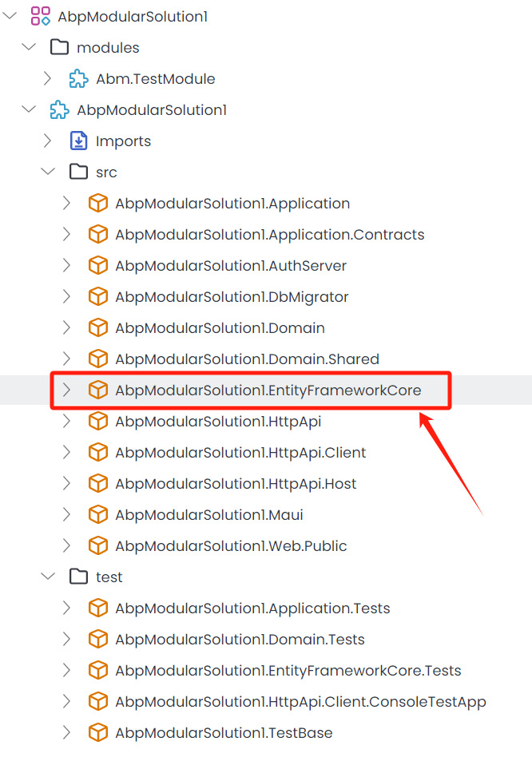Image resolution: width=532 pixels, height=769 pixels.
Task: Click the test folder icon
Action: 78,577
